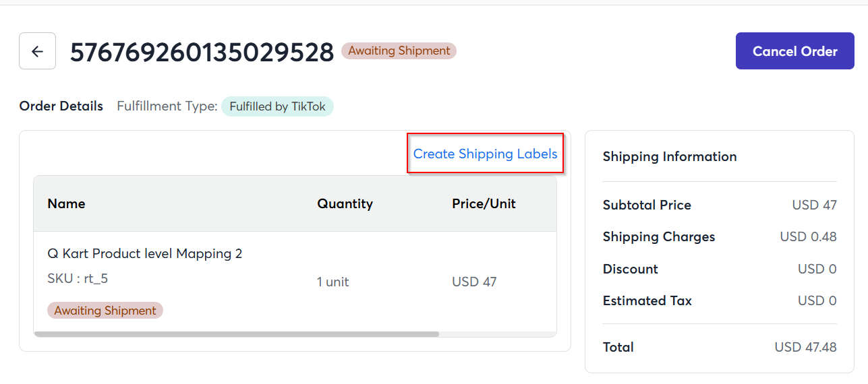868x384 pixels.
Task: Click the Shipping Information heading
Action: click(x=670, y=156)
